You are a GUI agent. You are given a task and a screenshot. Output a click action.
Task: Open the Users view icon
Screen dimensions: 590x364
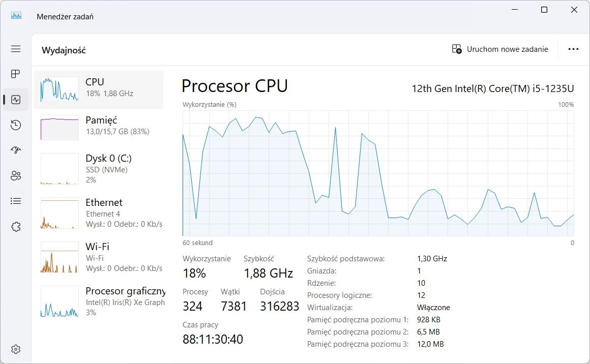pos(15,175)
